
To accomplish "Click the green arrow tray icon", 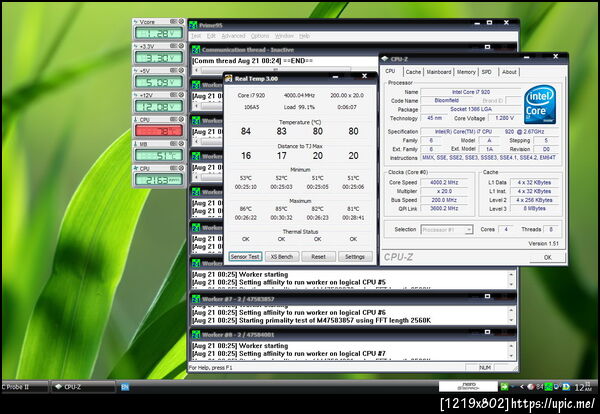I will 504,387.
